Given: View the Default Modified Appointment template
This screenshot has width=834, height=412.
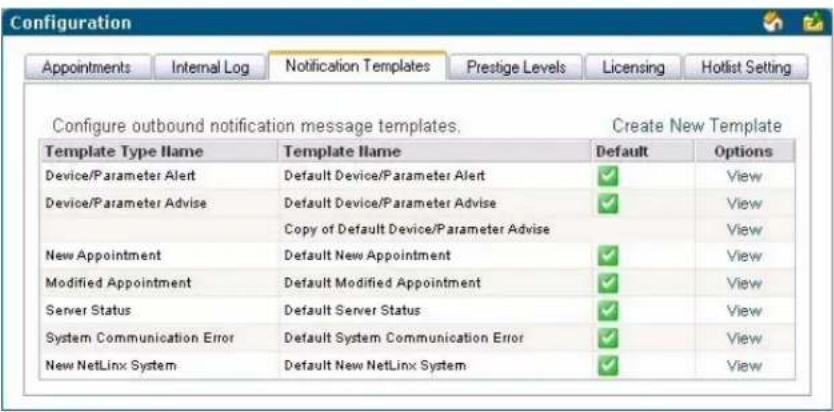Looking at the screenshot, I should coord(744,283).
